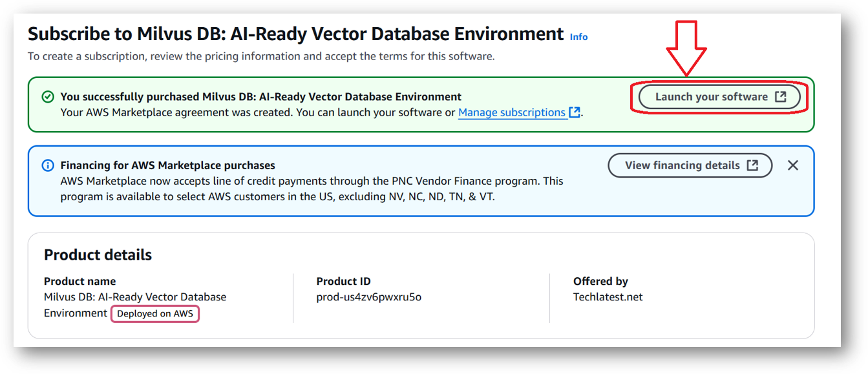Screen dimensions: 868x374
Task: Click the blue info icon in financing banner
Action: click(x=47, y=165)
